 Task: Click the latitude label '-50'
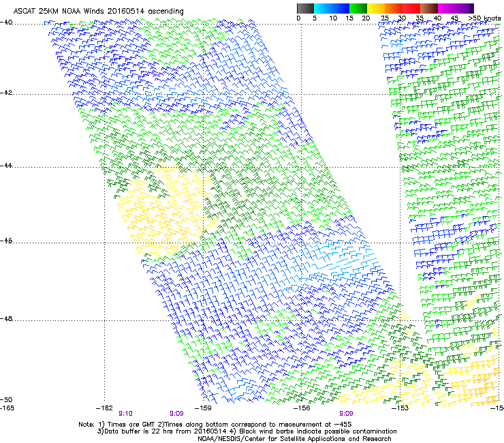point(6,399)
